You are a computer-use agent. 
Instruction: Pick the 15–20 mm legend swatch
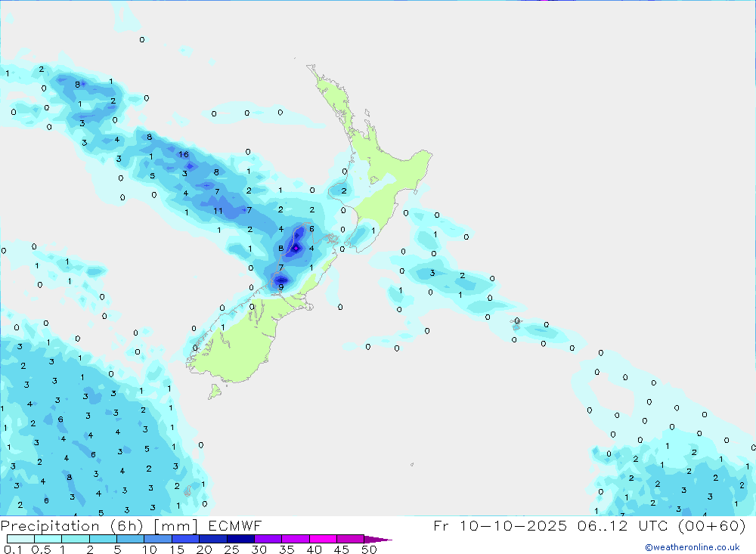pyautogui.click(x=186, y=539)
